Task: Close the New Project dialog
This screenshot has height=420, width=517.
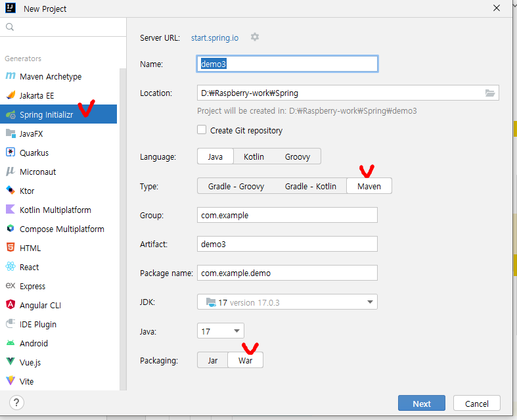Action: (497, 9)
